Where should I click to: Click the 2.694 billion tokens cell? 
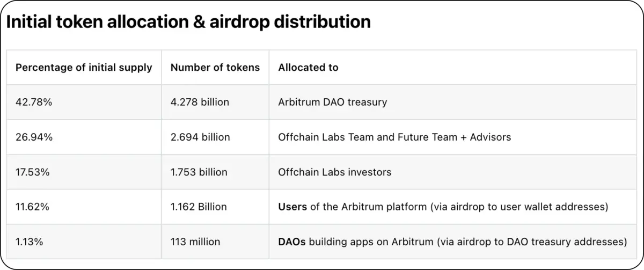200,137
